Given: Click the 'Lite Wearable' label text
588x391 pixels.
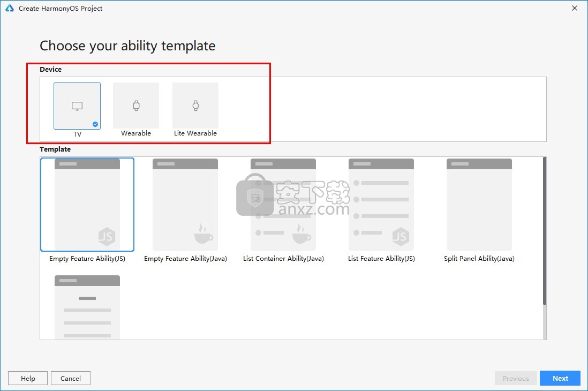Looking at the screenshot, I should click(195, 133).
